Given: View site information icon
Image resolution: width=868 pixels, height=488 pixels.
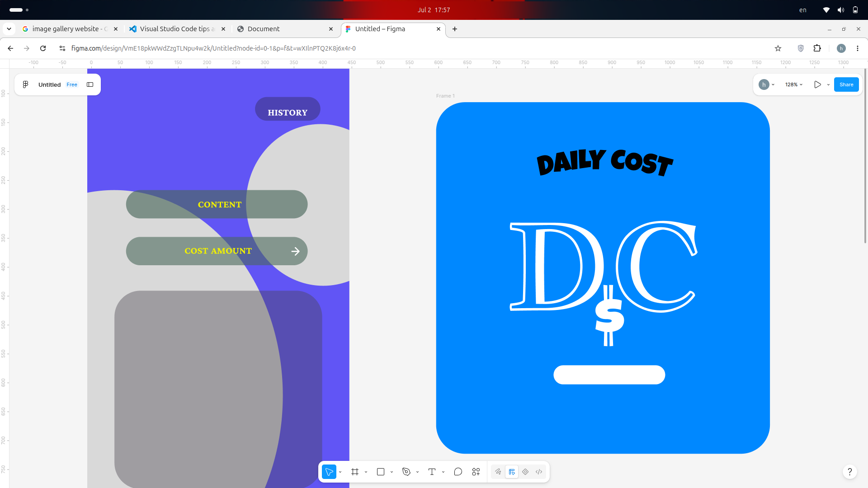Looking at the screenshot, I should [x=62, y=48].
